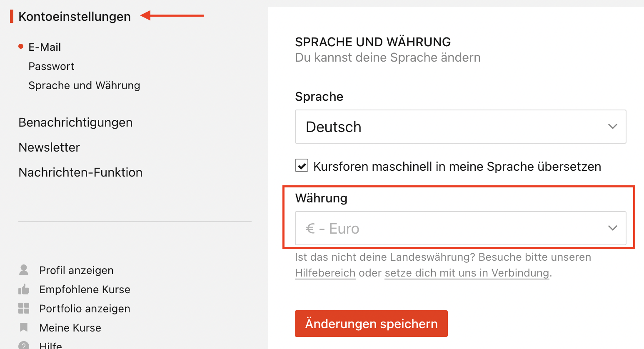Open Nachrichten-Funktion settings
Image resolution: width=644 pixels, height=349 pixels.
tap(80, 172)
